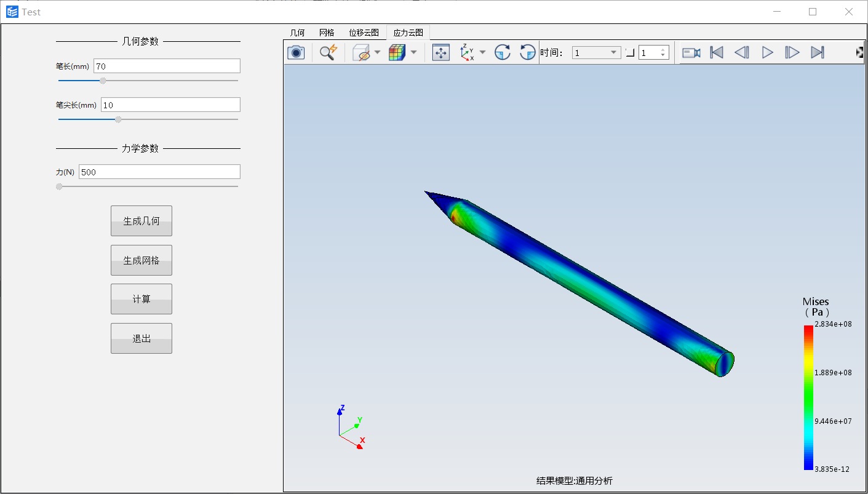This screenshot has height=494, width=868.
Task: Rotate view counterclockwise icon
Action: [x=528, y=53]
